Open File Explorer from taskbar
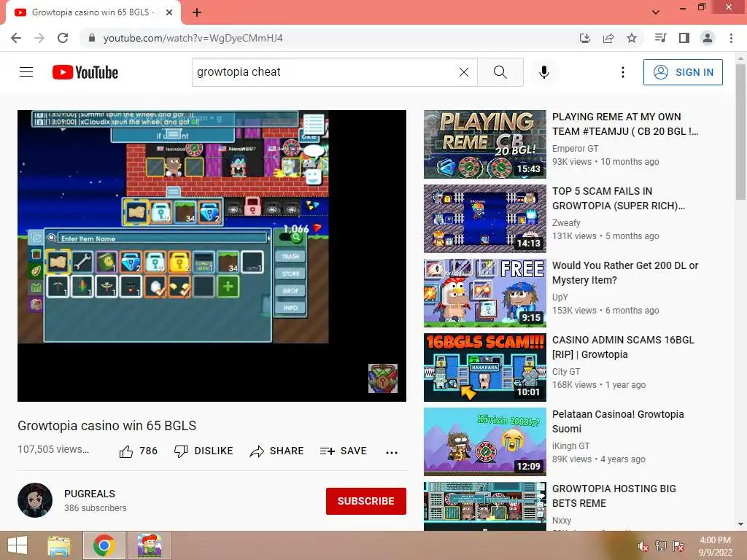Image resolution: width=747 pixels, height=560 pixels. (59, 545)
